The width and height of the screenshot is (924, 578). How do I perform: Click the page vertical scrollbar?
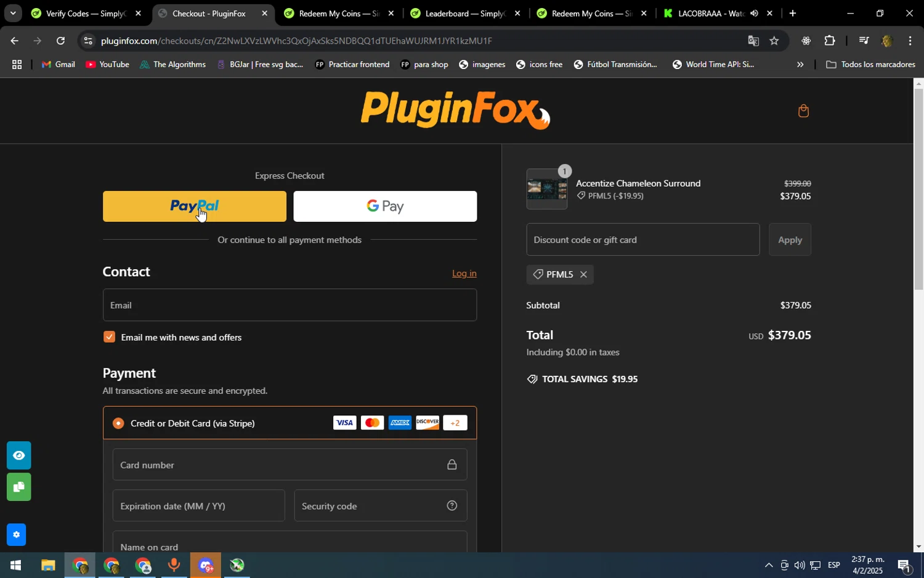(x=918, y=189)
